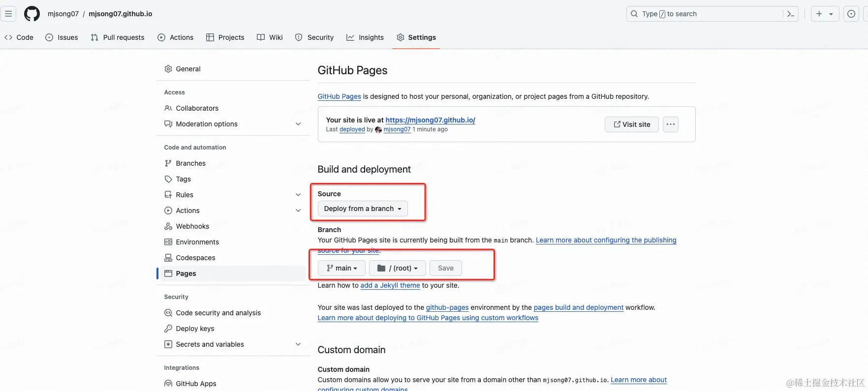868x391 pixels.
Task: Click mjsong07 owner in breadcrumb
Action: coord(63,14)
